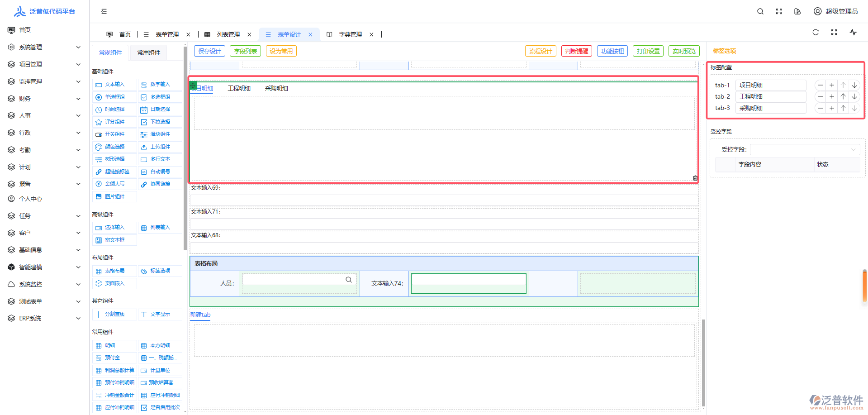Click the 流程设计 button
The image size is (868, 415).
coord(540,51)
